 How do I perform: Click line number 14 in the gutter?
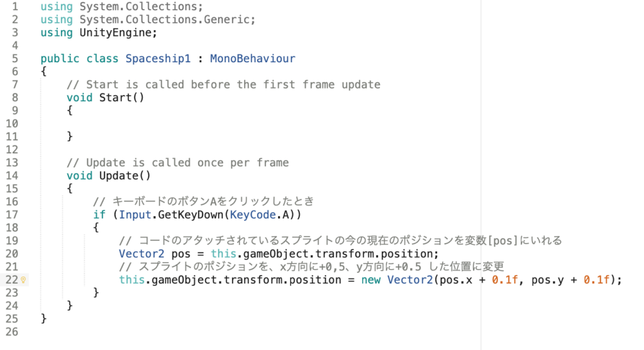[x=12, y=176]
